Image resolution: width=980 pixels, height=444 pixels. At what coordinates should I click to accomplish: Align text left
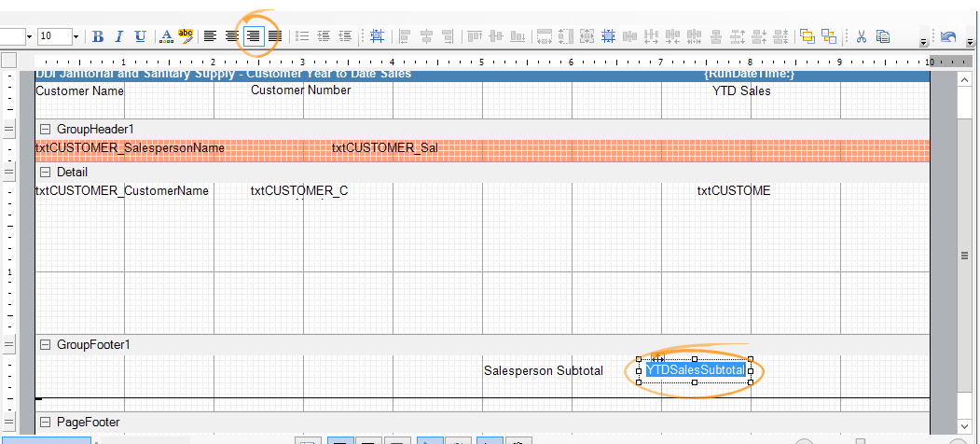click(x=211, y=36)
